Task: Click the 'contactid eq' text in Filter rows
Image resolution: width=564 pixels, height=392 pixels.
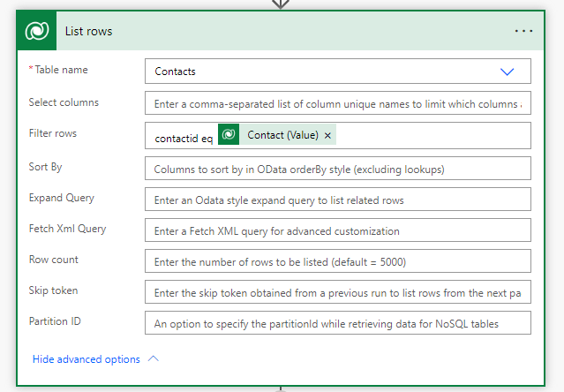Action: coord(183,138)
